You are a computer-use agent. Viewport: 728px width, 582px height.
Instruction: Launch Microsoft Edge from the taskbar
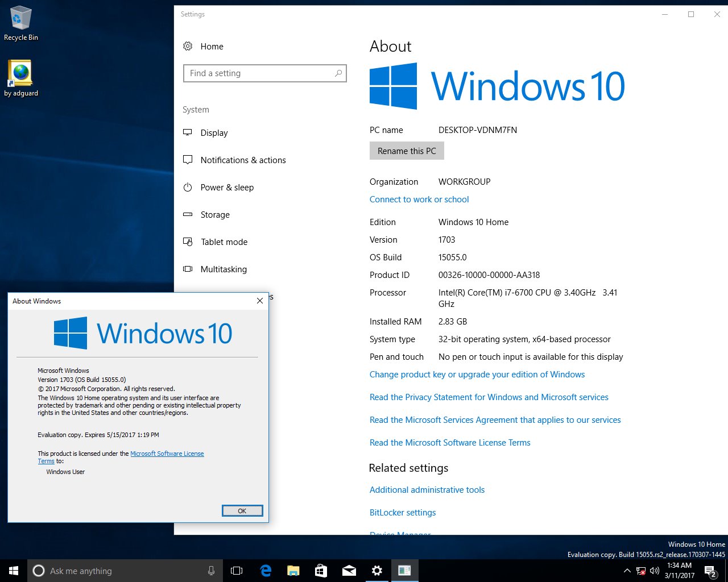pyautogui.click(x=266, y=571)
